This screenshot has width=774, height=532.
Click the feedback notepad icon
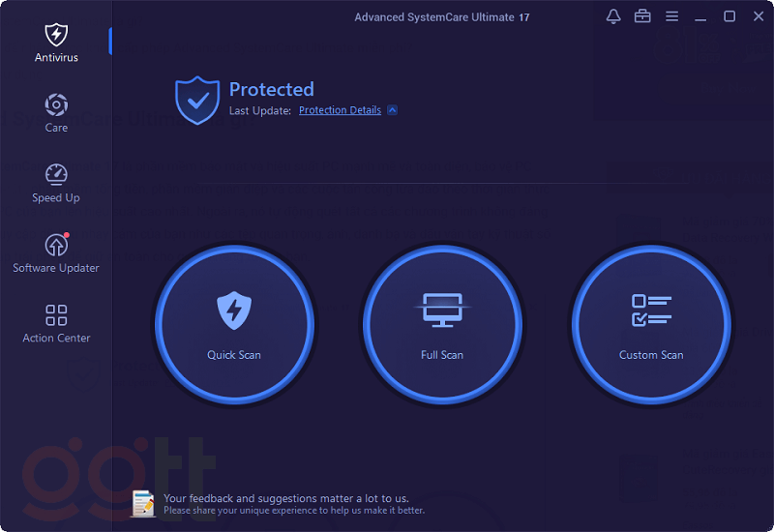[x=143, y=503]
